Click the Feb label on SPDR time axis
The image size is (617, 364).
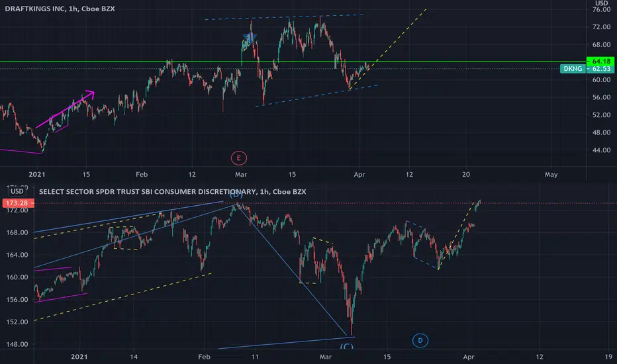(x=204, y=357)
